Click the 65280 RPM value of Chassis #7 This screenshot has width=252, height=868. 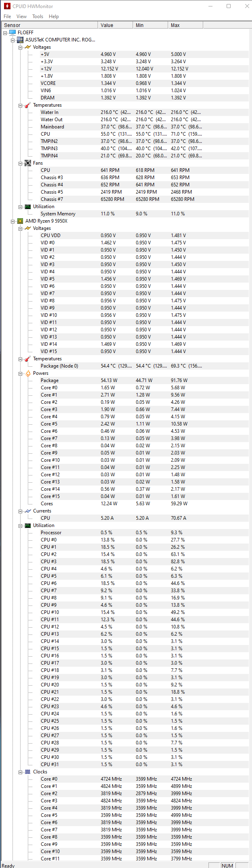click(112, 199)
